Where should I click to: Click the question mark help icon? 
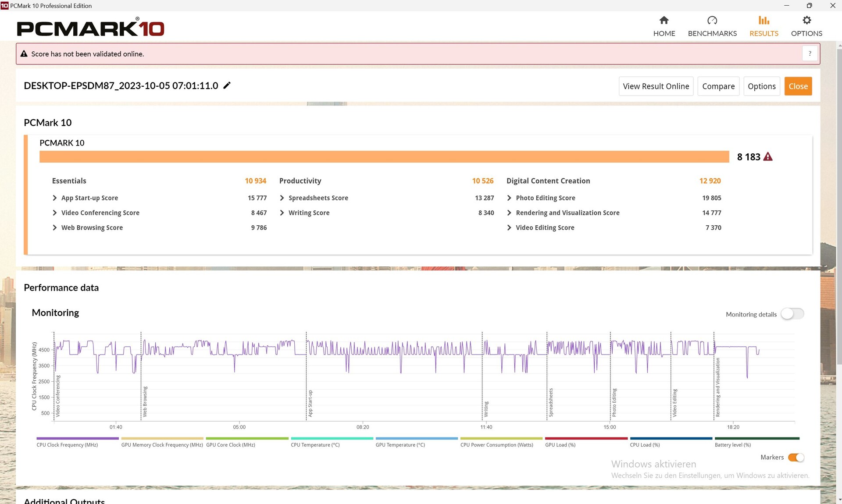click(x=810, y=53)
